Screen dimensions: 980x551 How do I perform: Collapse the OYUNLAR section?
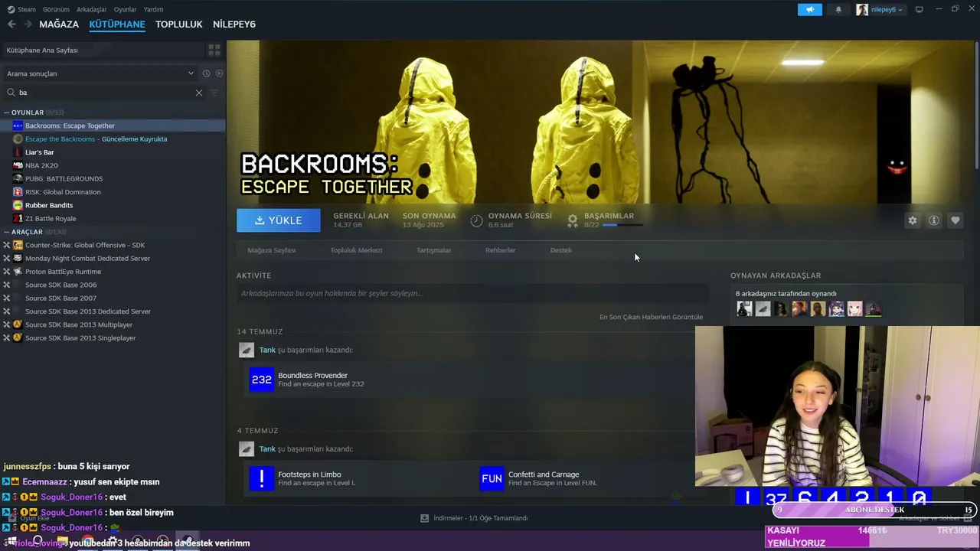(7, 112)
